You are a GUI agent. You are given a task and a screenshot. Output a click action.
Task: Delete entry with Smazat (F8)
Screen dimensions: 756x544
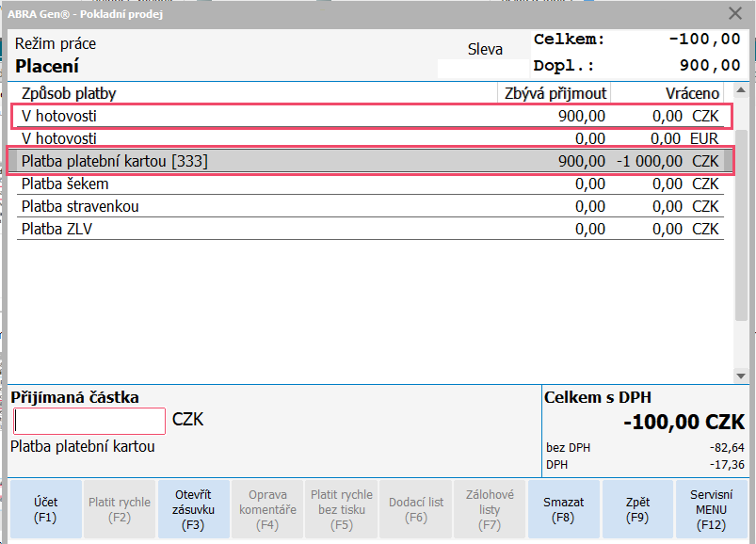[564, 509]
